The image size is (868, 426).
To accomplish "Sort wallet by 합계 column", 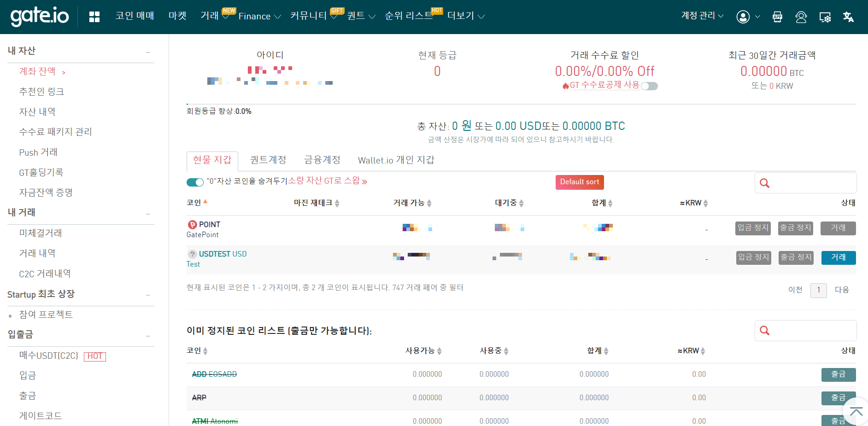I will pos(610,203).
